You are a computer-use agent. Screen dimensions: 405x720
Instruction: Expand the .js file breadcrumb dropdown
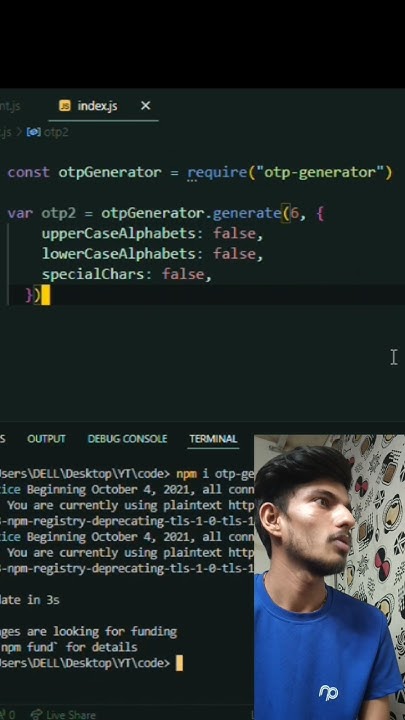click(6, 133)
